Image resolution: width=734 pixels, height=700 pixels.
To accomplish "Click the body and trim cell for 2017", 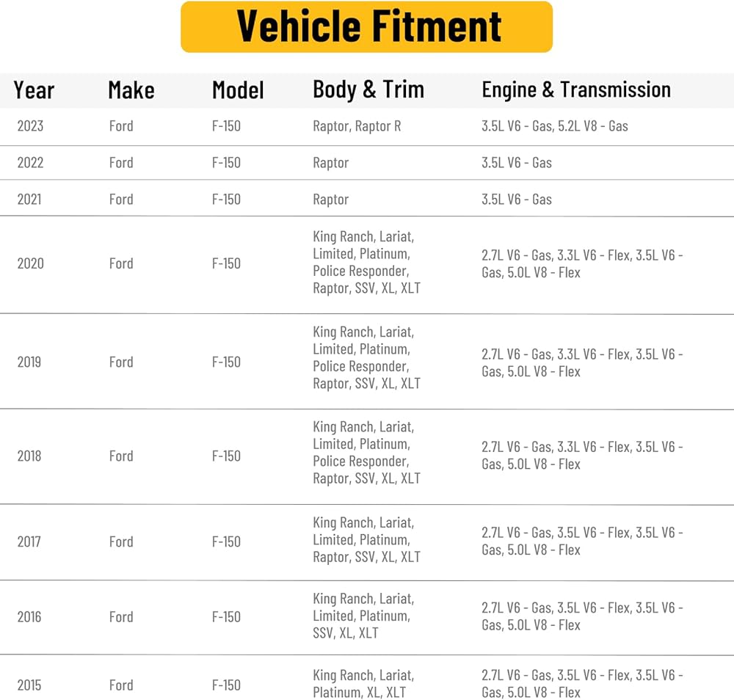I will (366, 540).
